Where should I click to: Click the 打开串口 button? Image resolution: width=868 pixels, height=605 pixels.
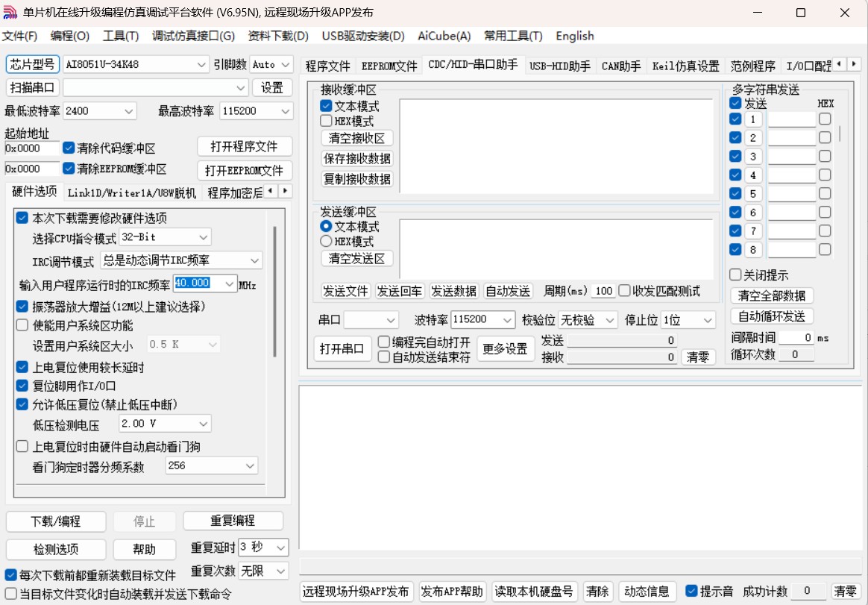tap(342, 348)
